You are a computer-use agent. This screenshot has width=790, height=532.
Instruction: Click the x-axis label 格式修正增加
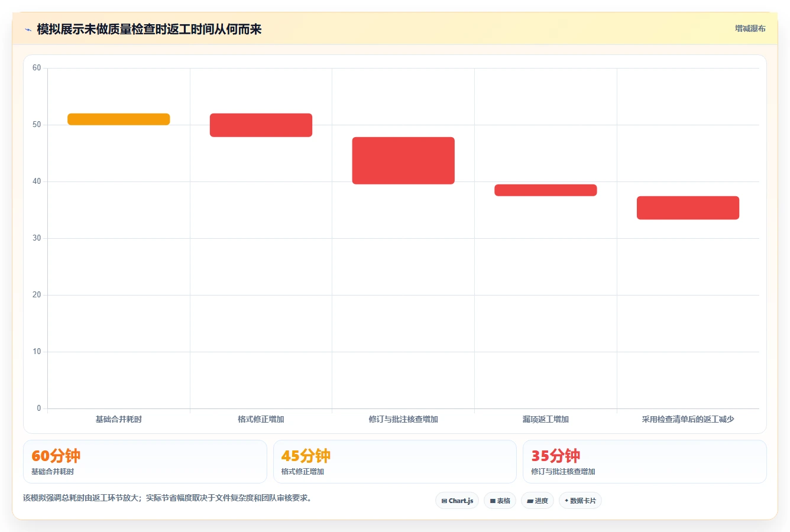pyautogui.click(x=261, y=419)
